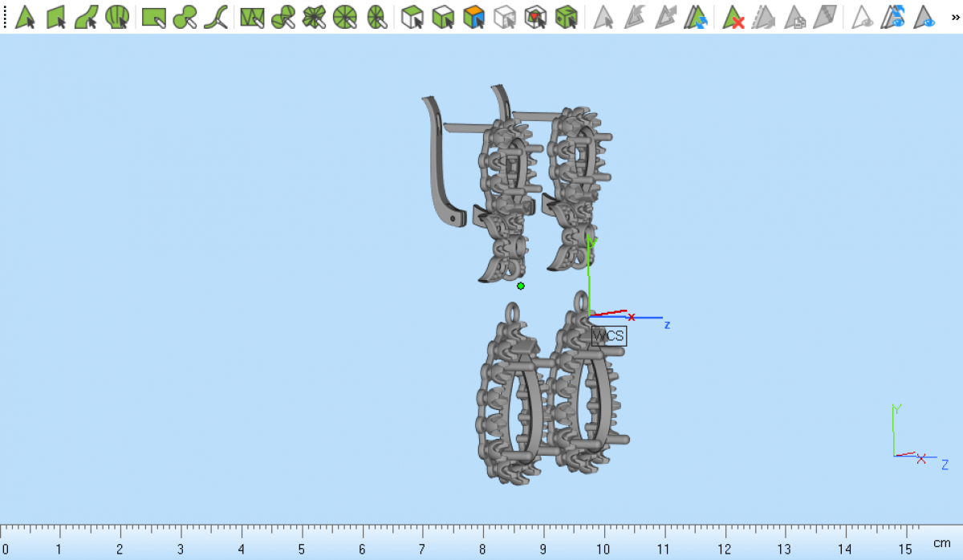Click the toolbar drag handle grip
The width and height of the screenshot is (963, 560).
5,17
